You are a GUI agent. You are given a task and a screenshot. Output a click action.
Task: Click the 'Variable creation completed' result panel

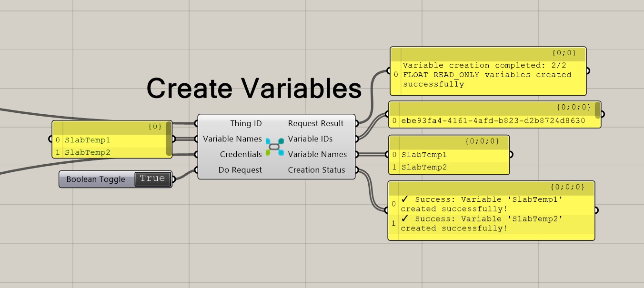(x=487, y=75)
